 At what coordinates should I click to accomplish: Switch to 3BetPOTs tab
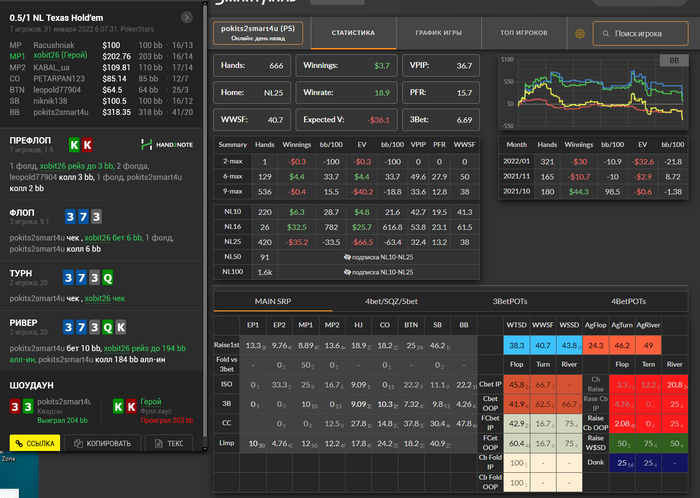[510, 302]
